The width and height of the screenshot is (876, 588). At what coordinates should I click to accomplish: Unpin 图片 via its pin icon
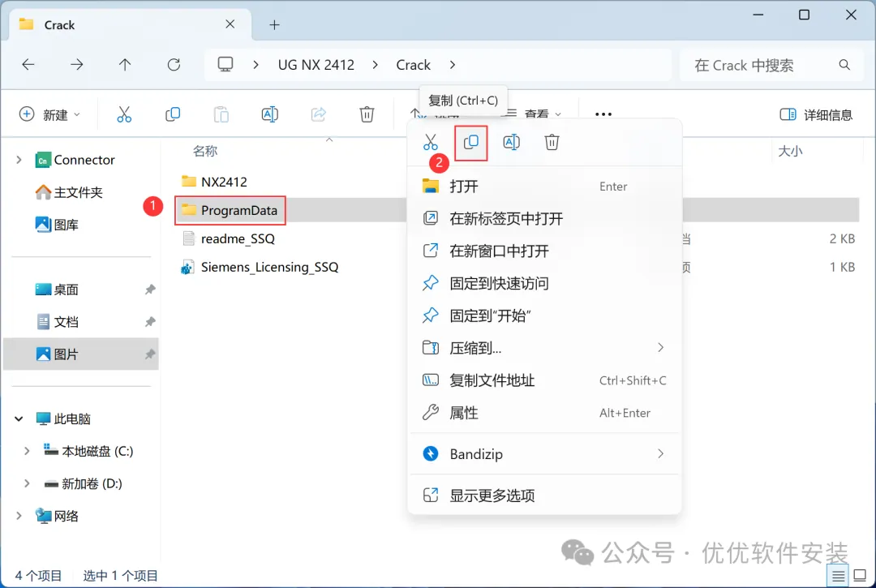tap(150, 354)
